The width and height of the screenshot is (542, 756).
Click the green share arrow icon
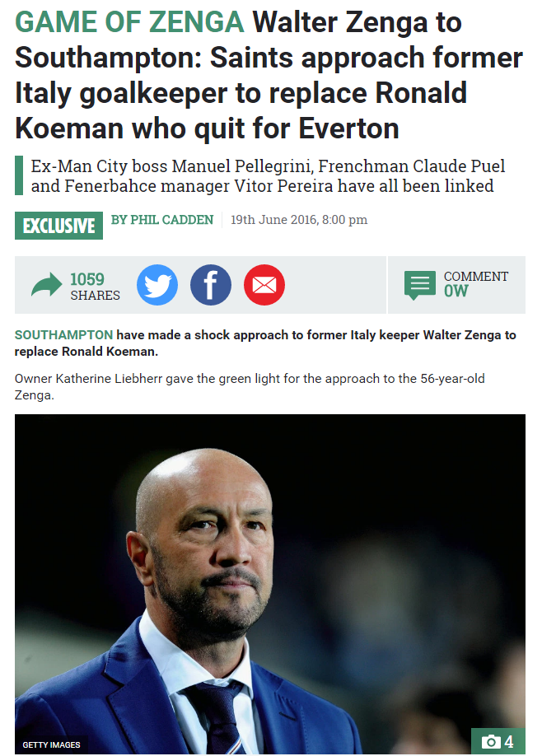coord(47,286)
